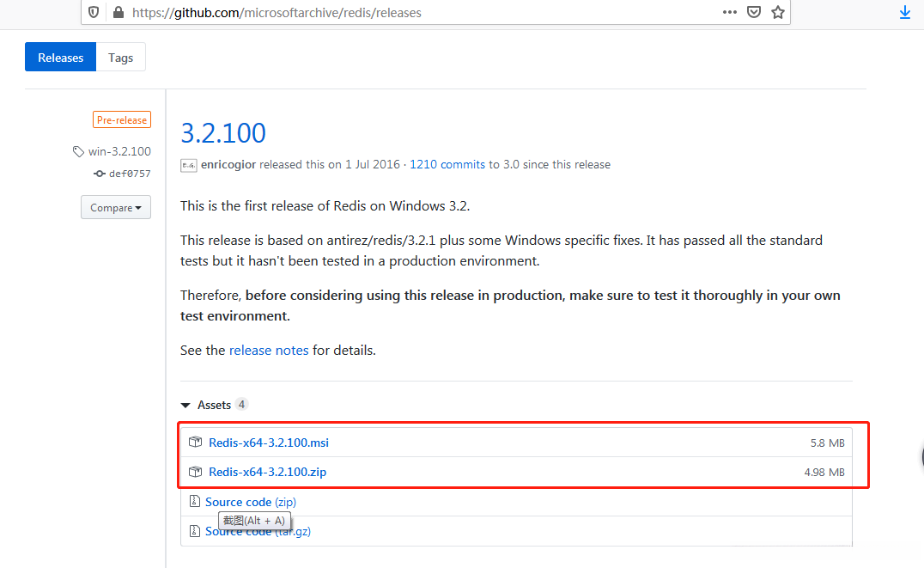Open the page actions three-dot menu
Image resolution: width=924 pixels, height=568 pixels.
tap(730, 12)
